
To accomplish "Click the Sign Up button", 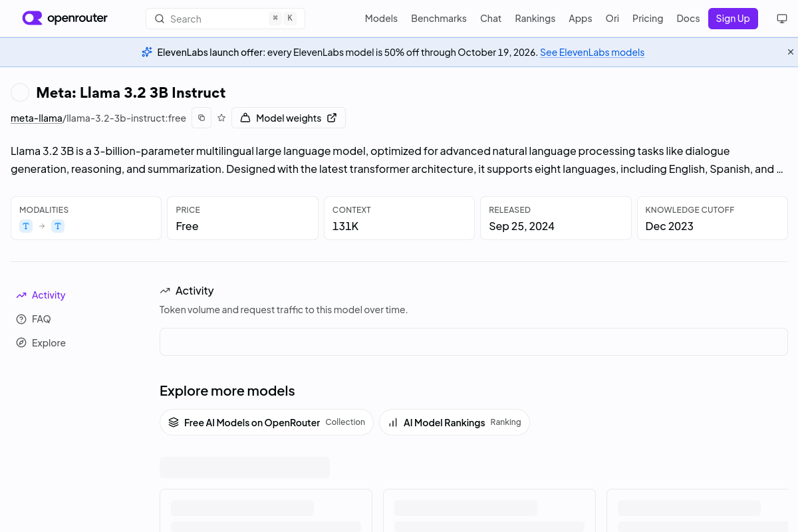I will (x=733, y=19).
